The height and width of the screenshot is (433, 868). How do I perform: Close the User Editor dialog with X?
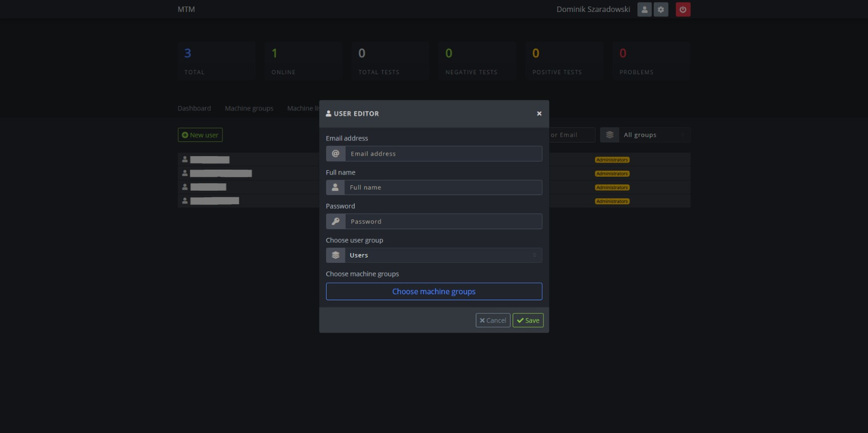point(539,114)
